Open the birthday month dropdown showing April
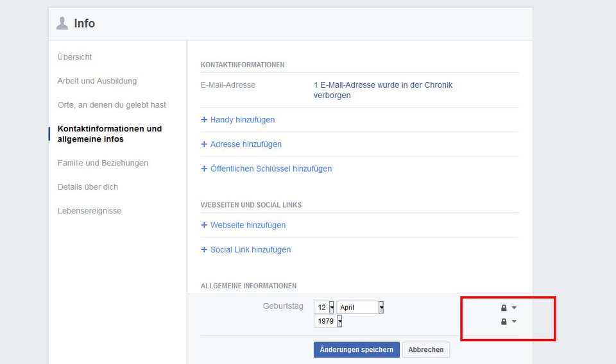The image size is (616, 364). (360, 307)
